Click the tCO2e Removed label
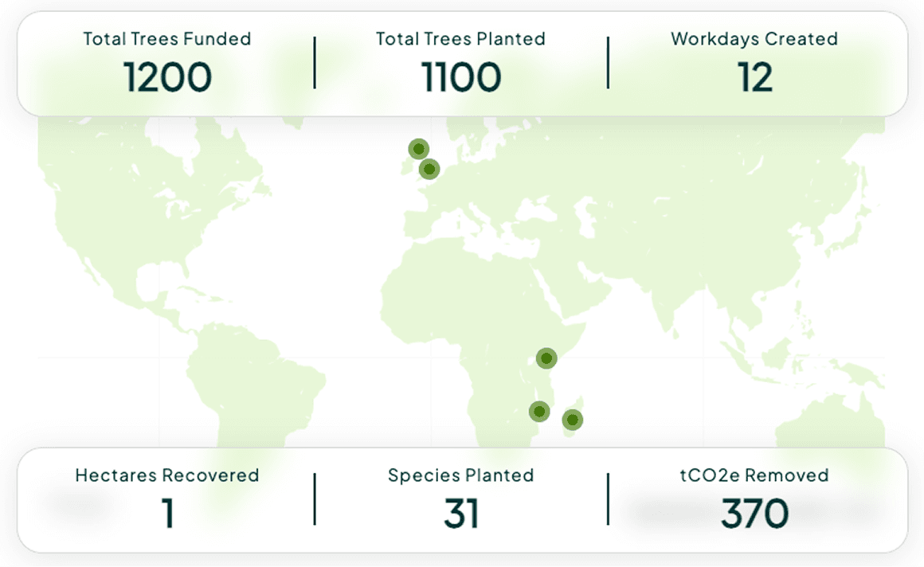This screenshot has width=924, height=567. click(754, 475)
